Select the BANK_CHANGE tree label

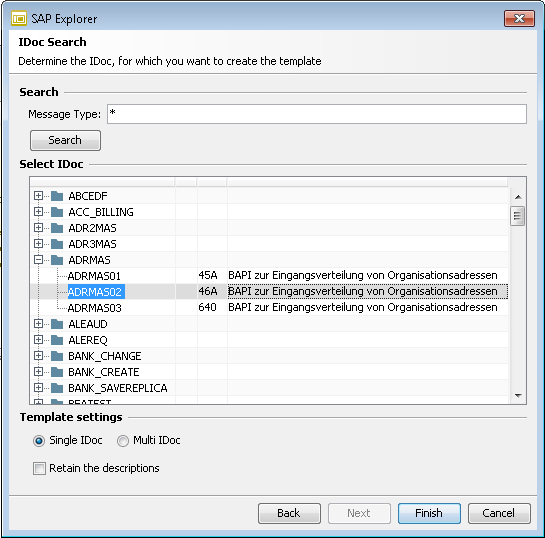(105, 356)
